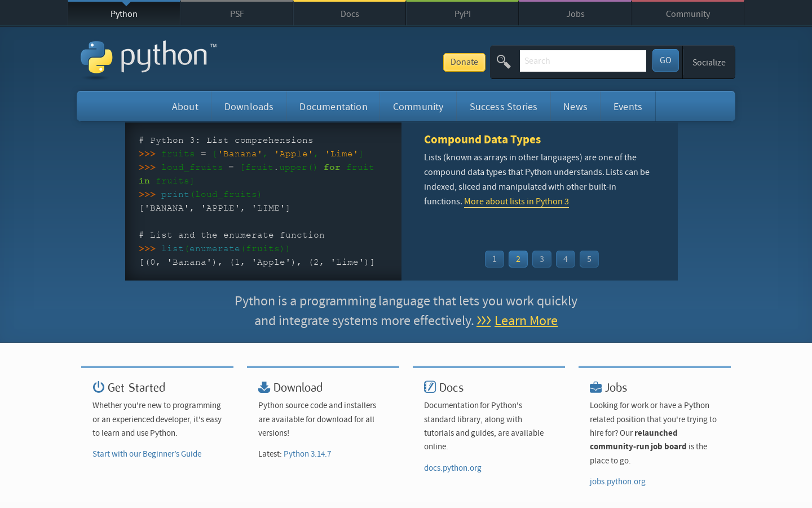Open the Community navigation menu
812x508 pixels.
coord(418,107)
